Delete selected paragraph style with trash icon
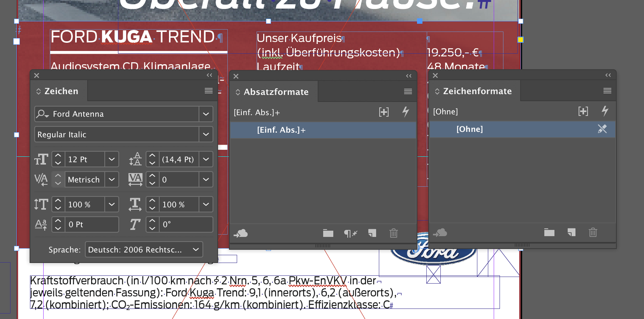Screen dimensions: 644x319 (x=394, y=233)
